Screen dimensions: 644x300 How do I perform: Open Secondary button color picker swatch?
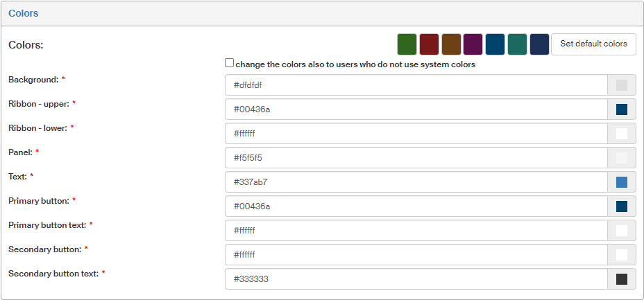622,255
